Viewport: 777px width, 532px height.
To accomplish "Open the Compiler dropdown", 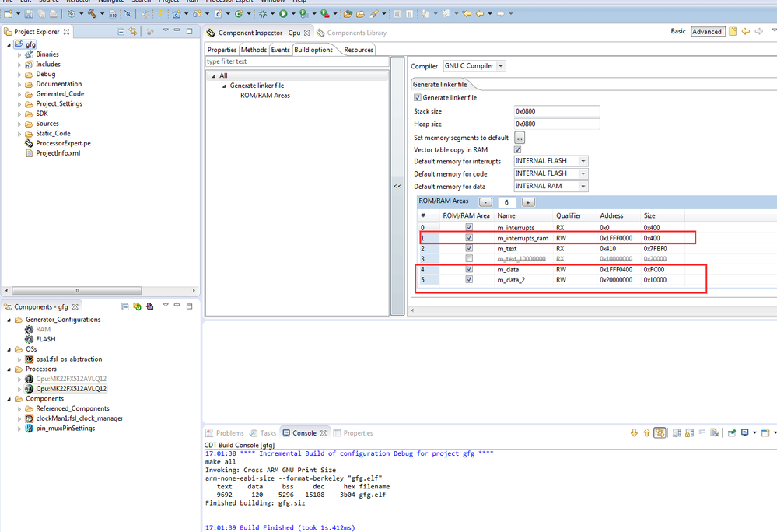I will tap(500, 66).
